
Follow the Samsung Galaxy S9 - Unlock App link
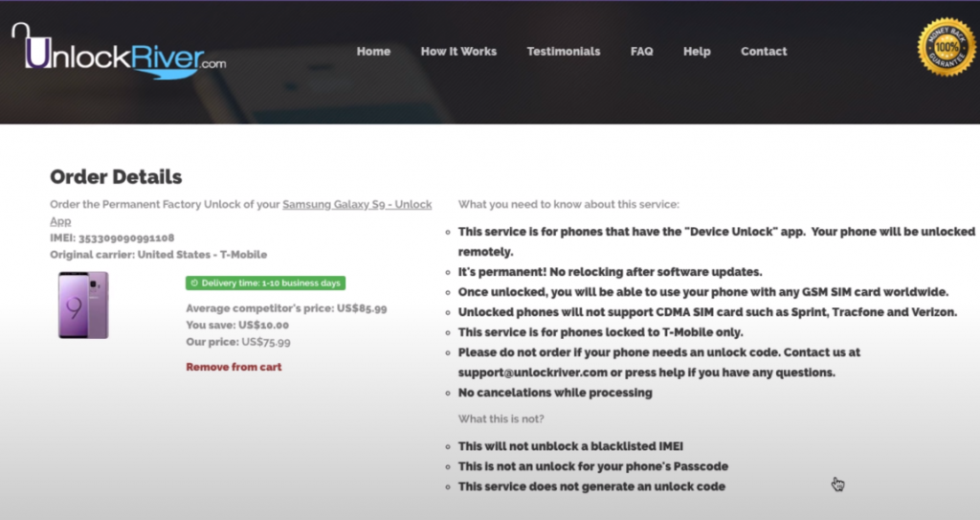pyautogui.click(x=357, y=205)
